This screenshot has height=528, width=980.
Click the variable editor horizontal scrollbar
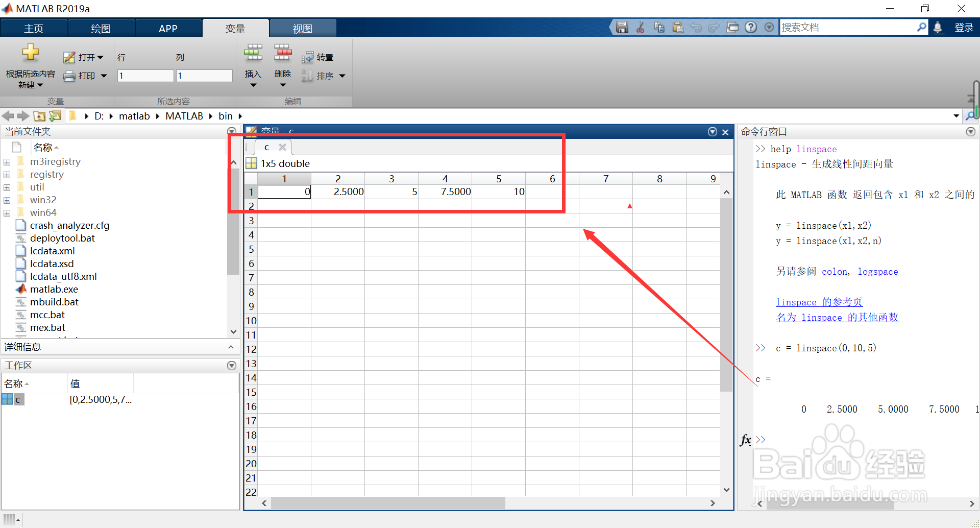tap(388, 503)
